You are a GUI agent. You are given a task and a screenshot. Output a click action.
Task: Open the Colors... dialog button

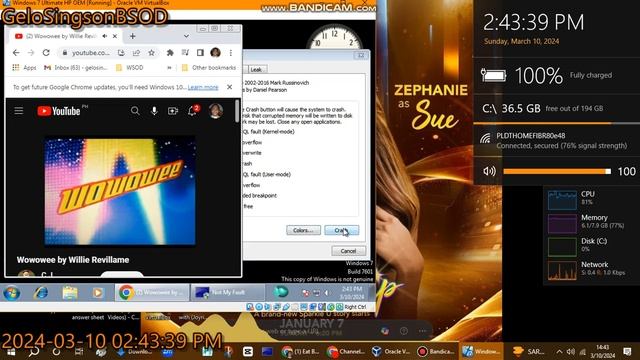303,230
